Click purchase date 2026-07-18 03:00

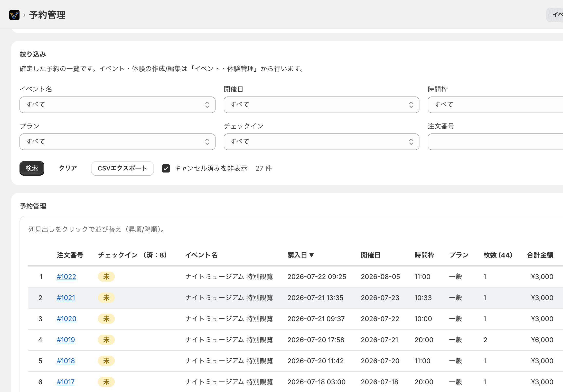tap(316, 382)
